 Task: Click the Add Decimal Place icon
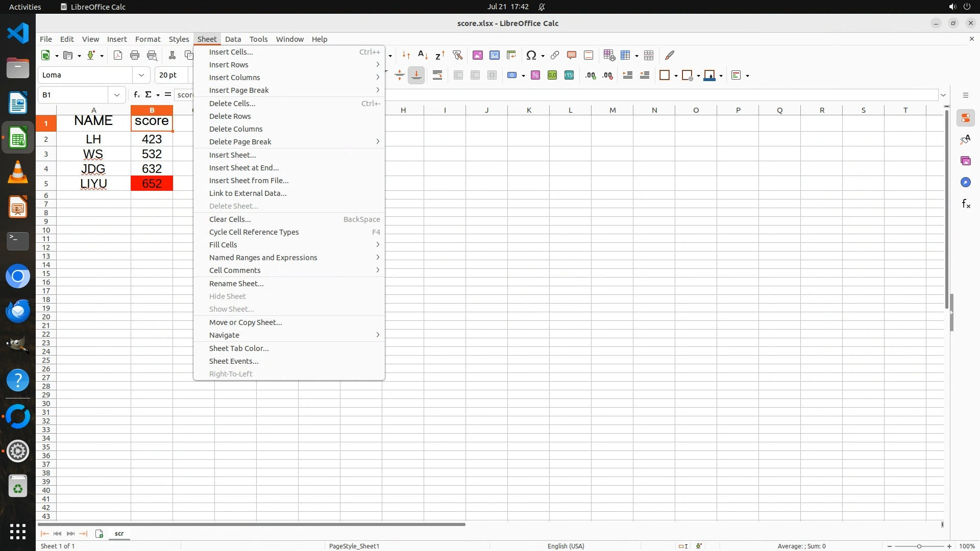click(x=591, y=76)
